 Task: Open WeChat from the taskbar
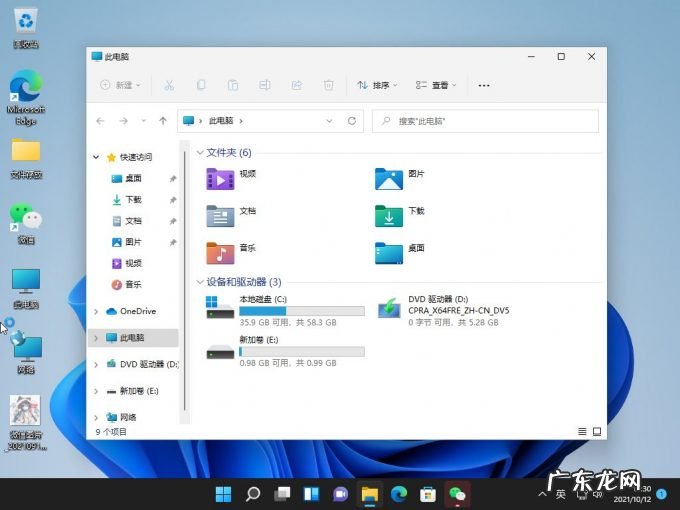click(x=457, y=494)
